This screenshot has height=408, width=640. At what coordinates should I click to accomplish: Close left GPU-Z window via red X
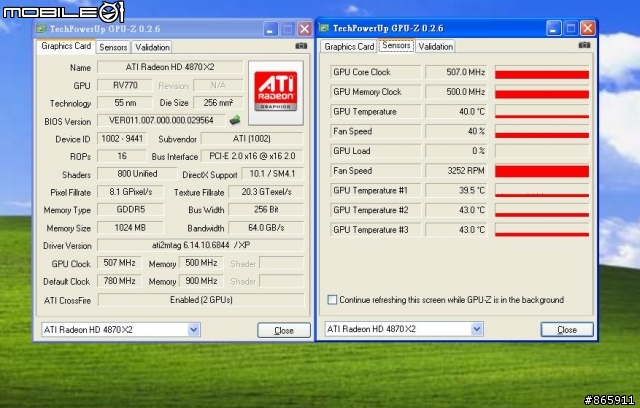[x=304, y=29]
